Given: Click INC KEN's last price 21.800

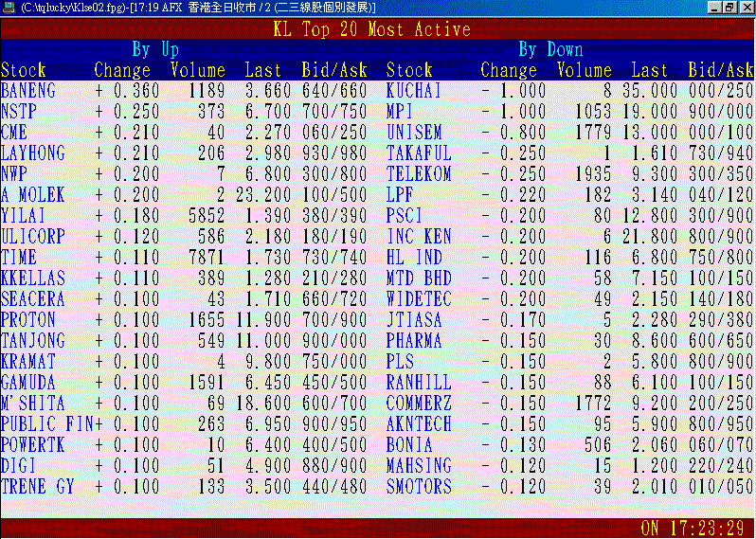Looking at the screenshot, I should coord(650,236).
